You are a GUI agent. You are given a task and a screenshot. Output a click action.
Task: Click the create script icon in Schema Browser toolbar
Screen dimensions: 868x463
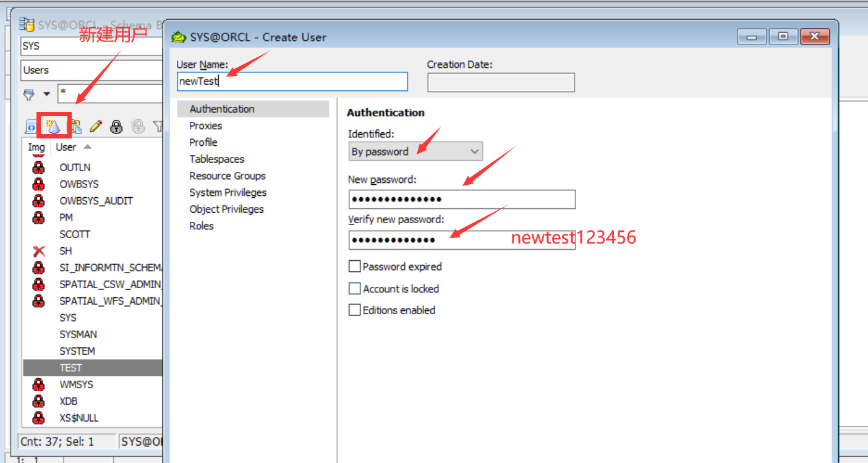tap(31, 127)
